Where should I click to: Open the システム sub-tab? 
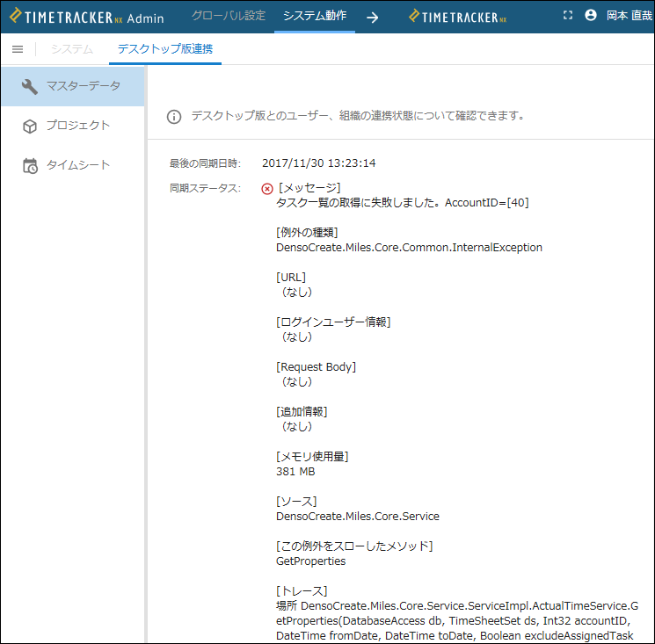click(x=71, y=49)
